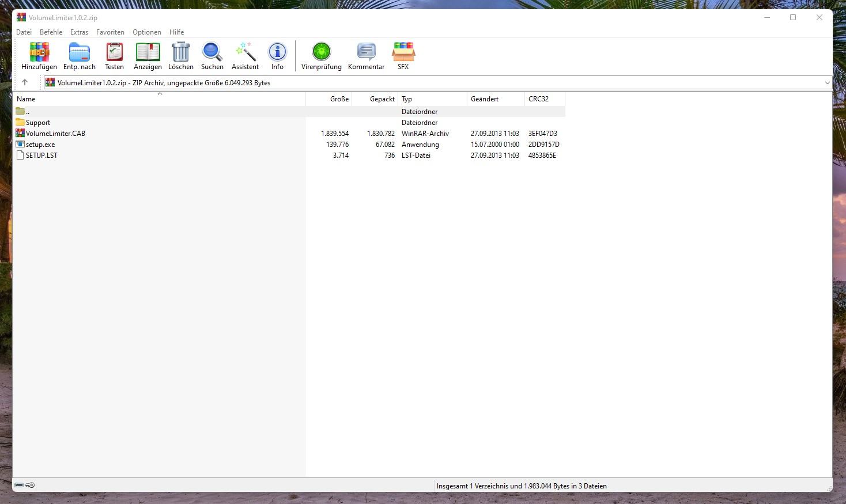
Task: Expand the address bar path dropdown
Action: point(827,82)
